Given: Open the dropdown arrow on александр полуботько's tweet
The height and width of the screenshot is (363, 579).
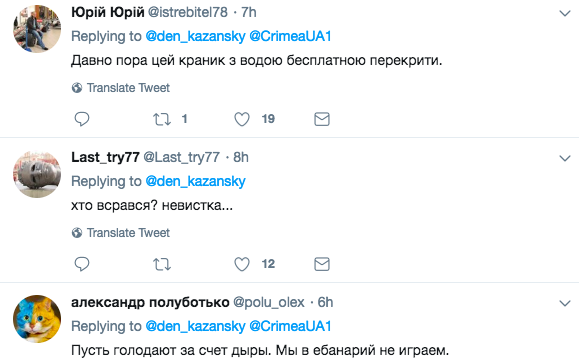Looking at the screenshot, I should pyautogui.click(x=565, y=304).
